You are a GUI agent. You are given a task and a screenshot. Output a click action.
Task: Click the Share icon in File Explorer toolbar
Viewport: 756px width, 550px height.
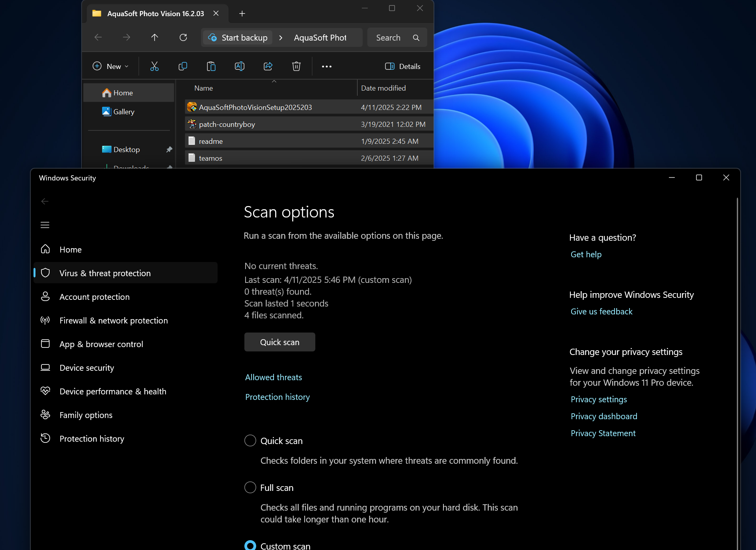click(268, 66)
